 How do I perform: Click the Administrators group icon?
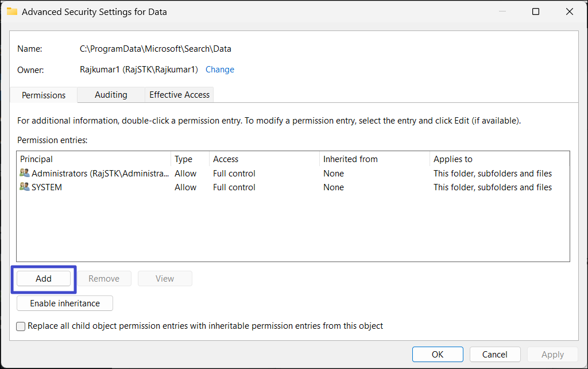[x=24, y=173]
